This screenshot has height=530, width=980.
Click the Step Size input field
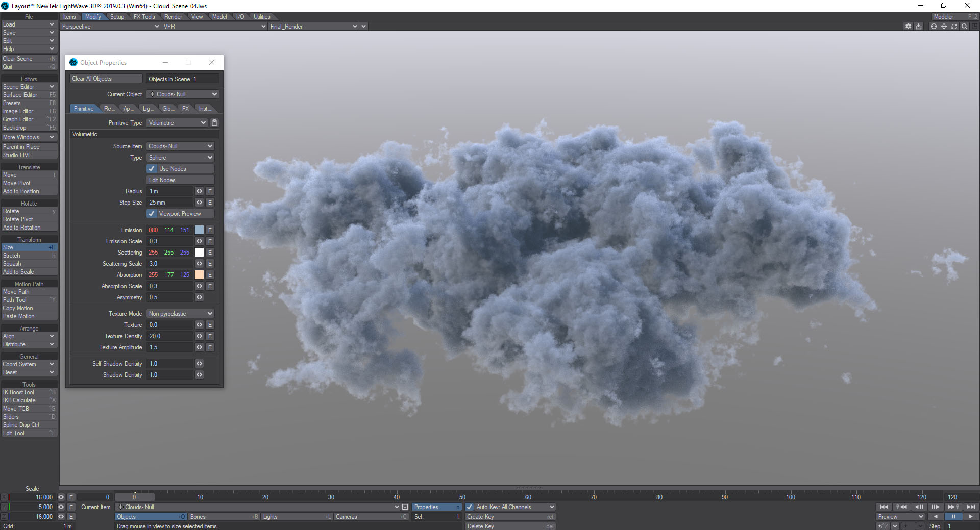(x=170, y=203)
